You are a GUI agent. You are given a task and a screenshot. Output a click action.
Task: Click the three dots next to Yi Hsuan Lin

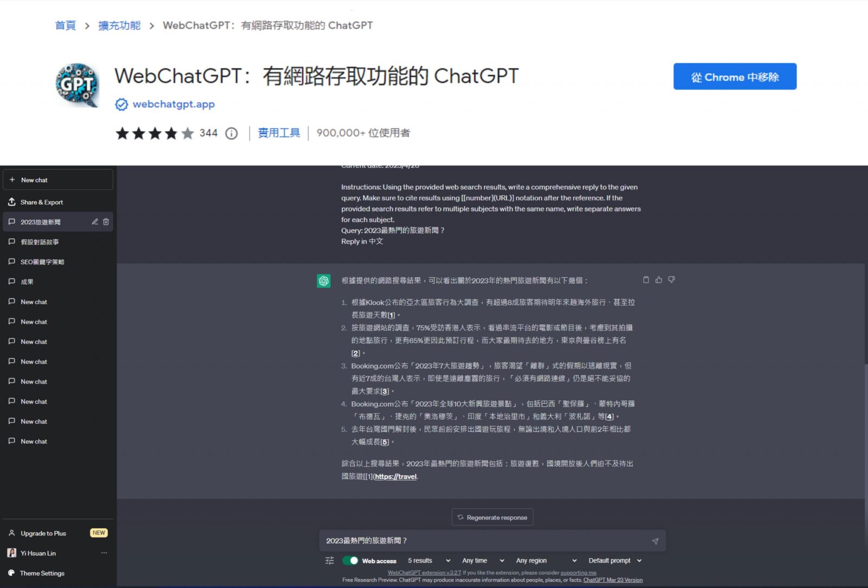(x=104, y=553)
